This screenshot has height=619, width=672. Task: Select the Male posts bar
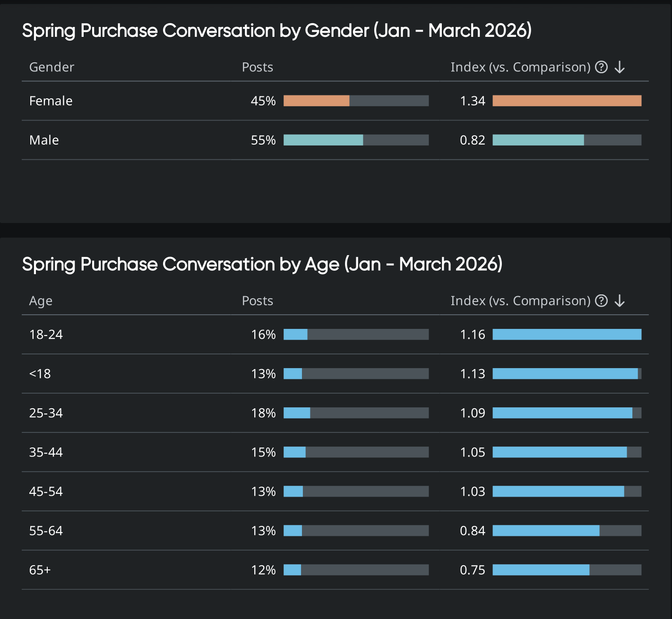[x=356, y=140]
